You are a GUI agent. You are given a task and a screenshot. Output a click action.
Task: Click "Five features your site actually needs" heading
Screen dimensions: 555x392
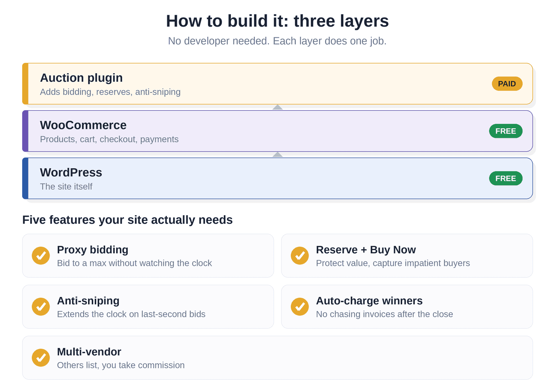pyautogui.click(x=127, y=220)
